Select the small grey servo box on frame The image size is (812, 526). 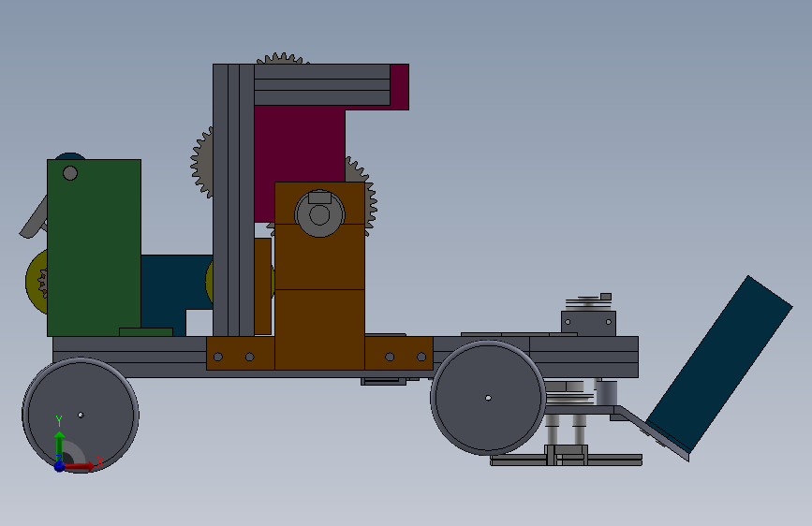pyautogui.click(x=588, y=323)
